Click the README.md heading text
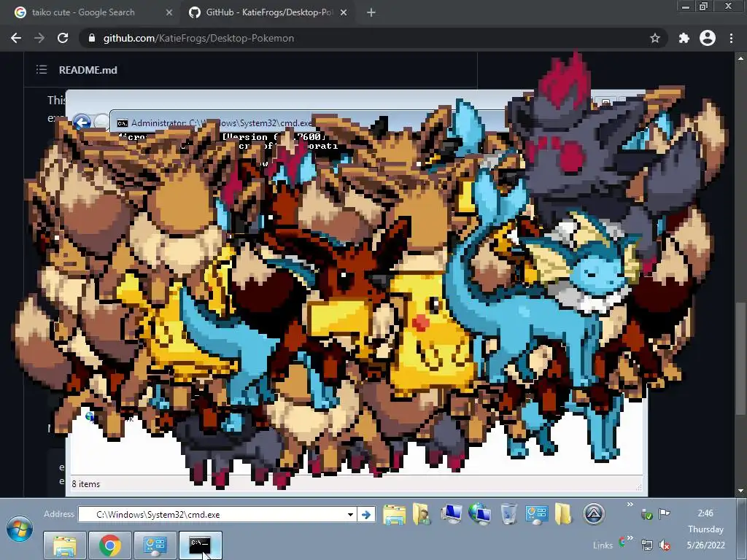This screenshot has width=747, height=560. (x=88, y=70)
